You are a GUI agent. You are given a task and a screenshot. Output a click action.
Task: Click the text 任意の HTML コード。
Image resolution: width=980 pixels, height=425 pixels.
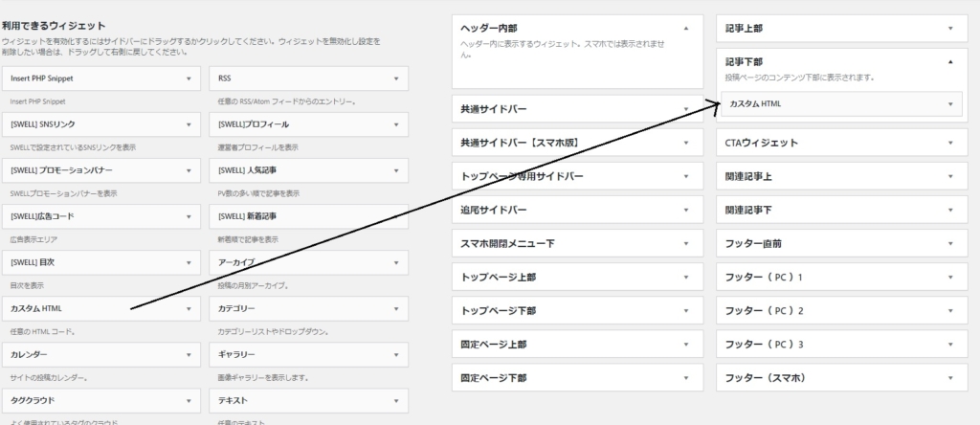click(x=43, y=332)
